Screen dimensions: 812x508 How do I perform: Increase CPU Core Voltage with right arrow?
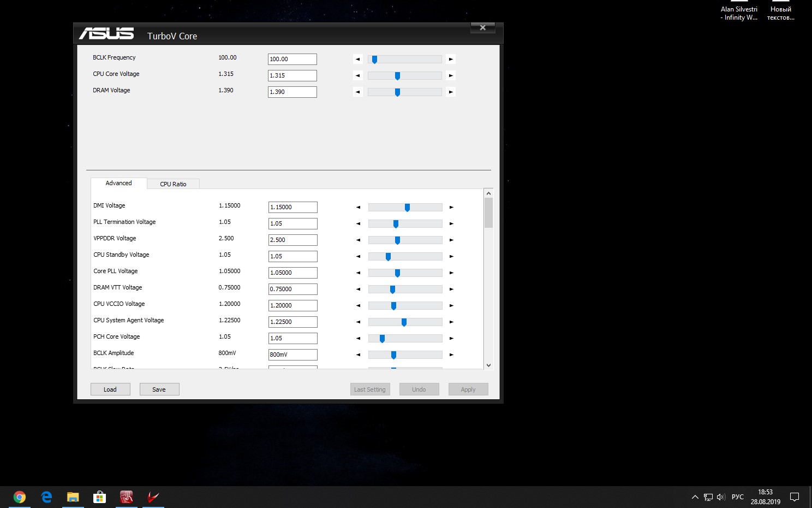451,75
